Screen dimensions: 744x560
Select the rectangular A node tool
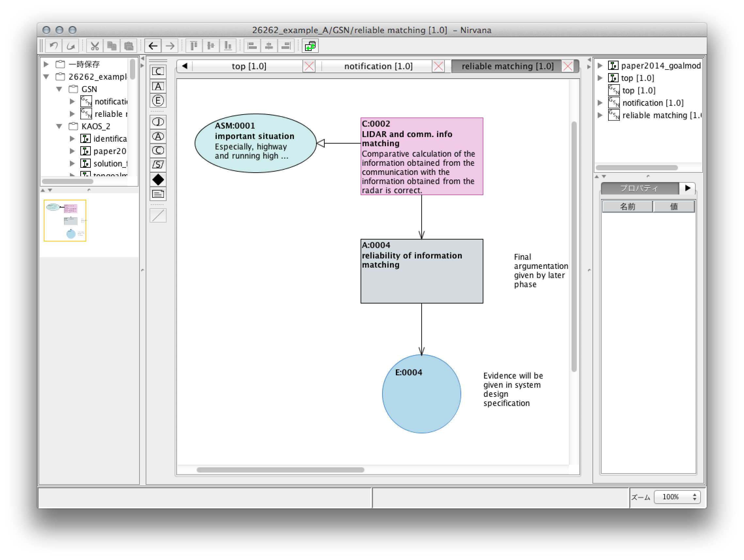[158, 86]
